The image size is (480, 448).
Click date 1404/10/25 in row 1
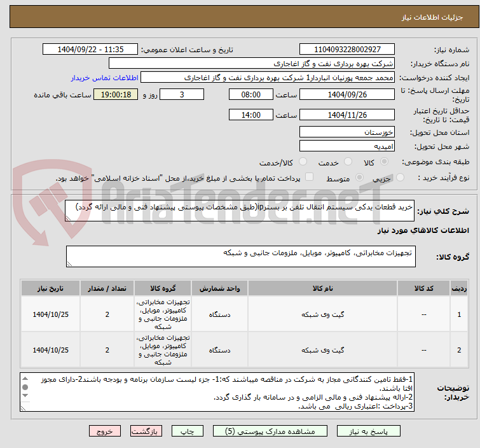tap(50, 314)
